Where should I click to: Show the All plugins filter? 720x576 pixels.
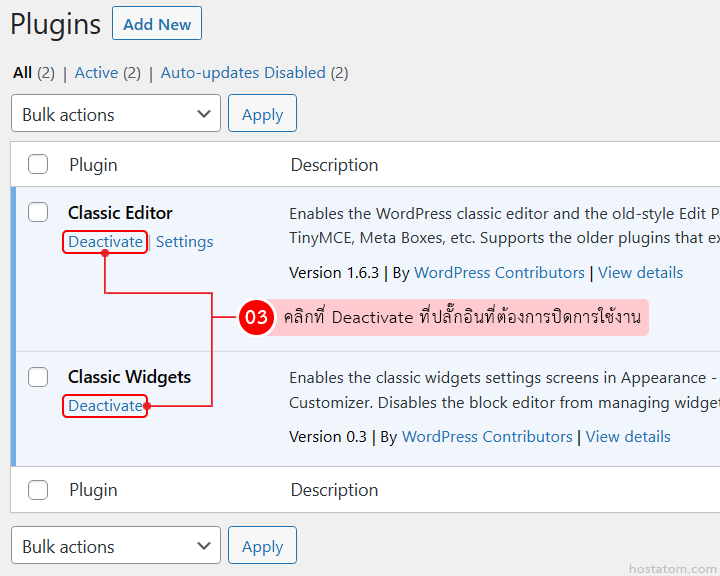point(22,73)
